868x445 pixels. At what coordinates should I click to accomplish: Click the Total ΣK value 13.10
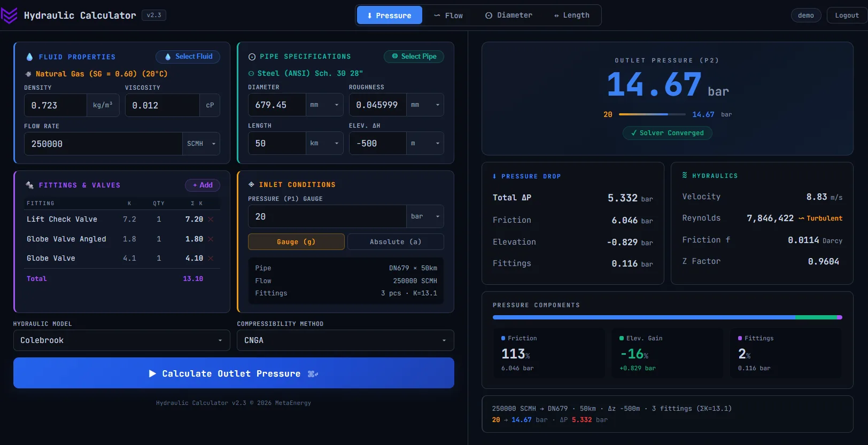click(193, 279)
